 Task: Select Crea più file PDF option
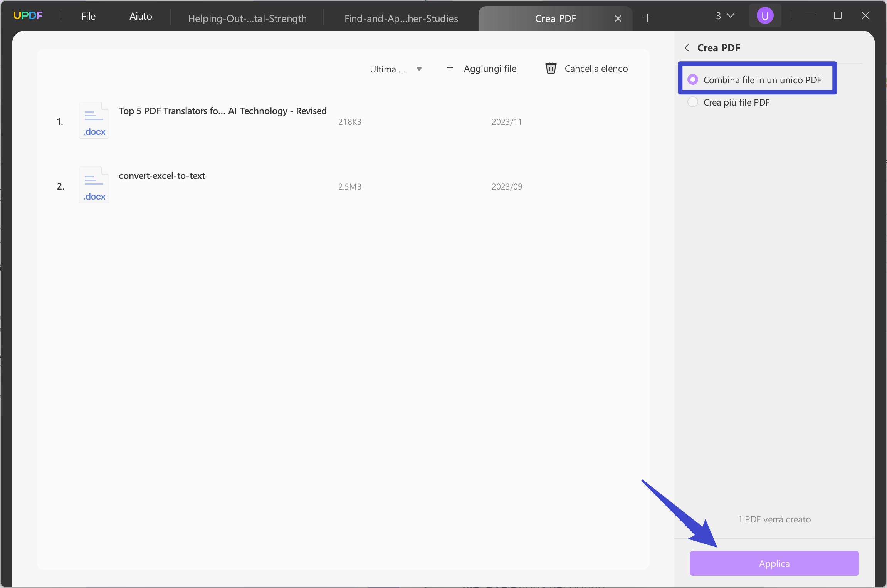pyautogui.click(x=729, y=102)
